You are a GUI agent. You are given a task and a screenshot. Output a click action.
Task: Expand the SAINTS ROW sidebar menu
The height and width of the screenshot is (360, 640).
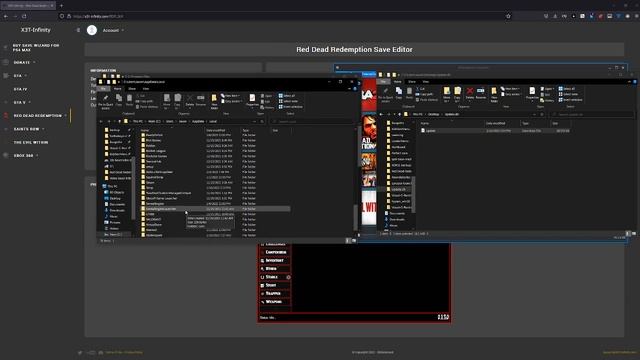29,129
